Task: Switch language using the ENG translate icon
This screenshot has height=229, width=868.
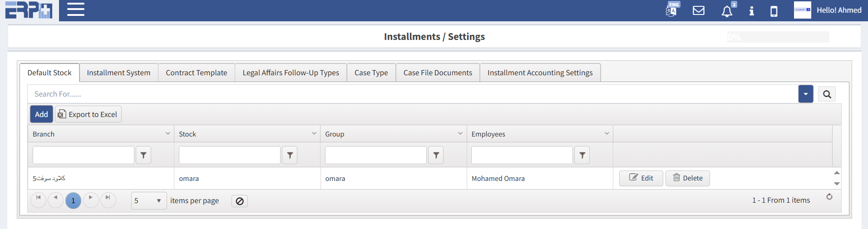Action: (671, 10)
